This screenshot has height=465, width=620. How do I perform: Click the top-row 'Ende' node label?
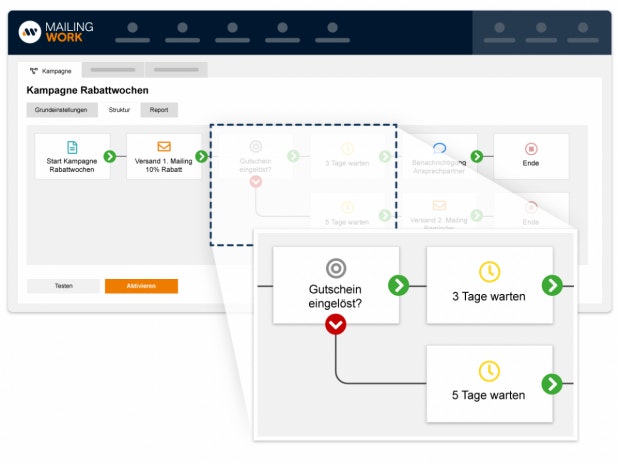point(531,163)
